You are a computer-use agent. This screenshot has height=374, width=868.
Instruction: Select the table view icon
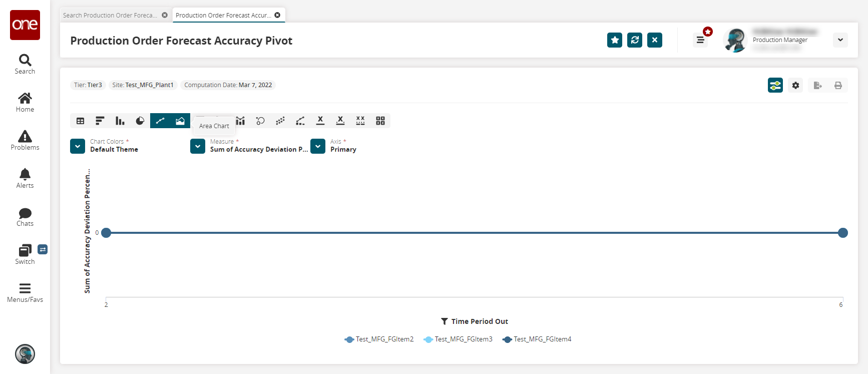80,121
